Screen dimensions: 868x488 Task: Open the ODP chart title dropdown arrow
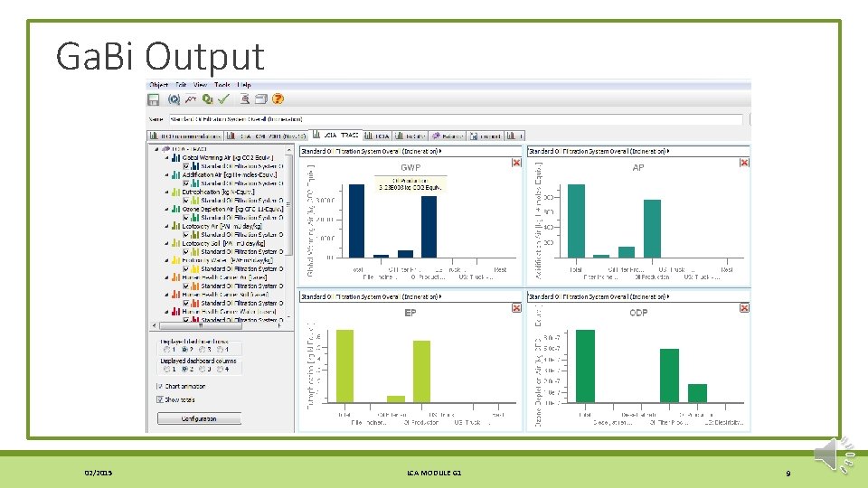pos(668,296)
